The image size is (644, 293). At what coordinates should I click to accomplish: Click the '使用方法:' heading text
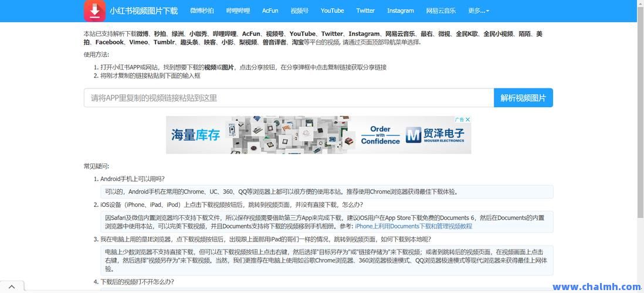click(x=97, y=54)
